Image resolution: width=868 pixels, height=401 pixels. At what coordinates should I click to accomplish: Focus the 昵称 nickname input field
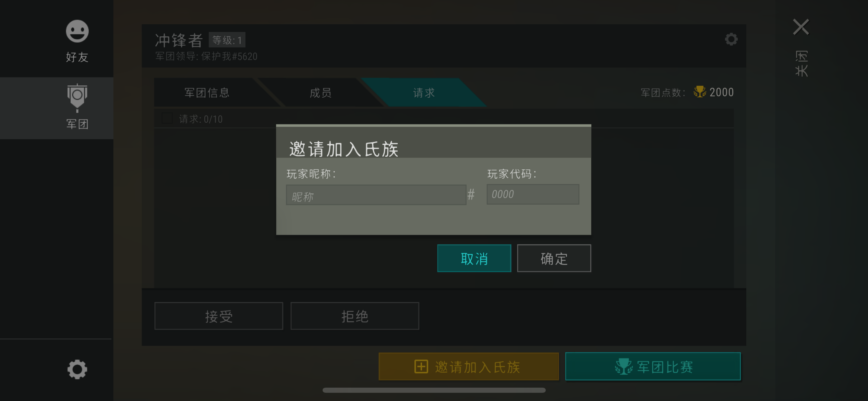pos(376,195)
